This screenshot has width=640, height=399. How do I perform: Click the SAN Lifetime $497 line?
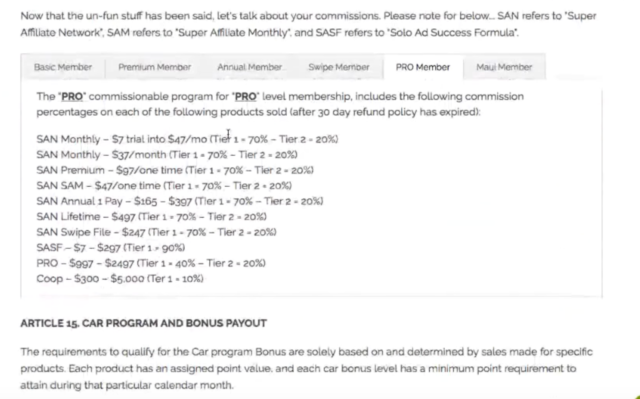[x=151, y=217]
